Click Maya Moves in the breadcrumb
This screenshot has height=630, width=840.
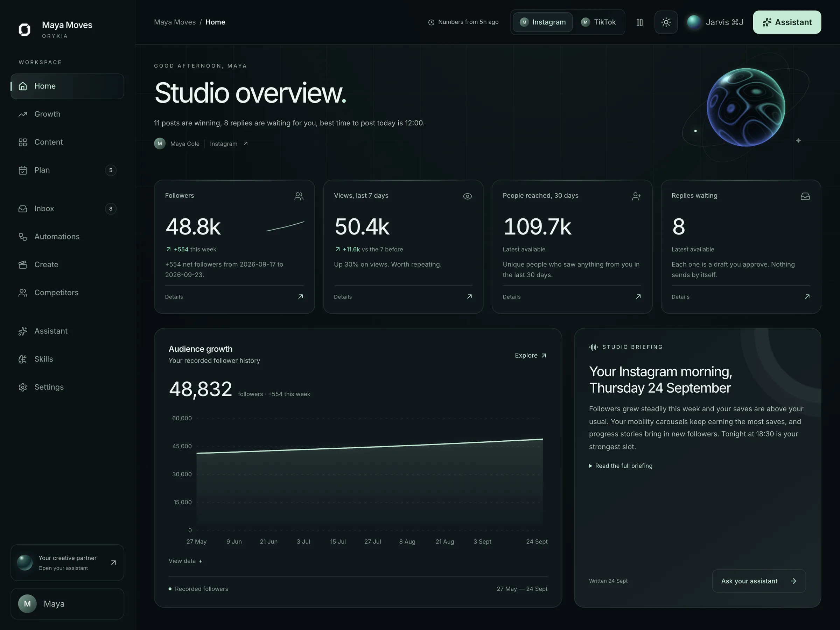click(x=175, y=22)
